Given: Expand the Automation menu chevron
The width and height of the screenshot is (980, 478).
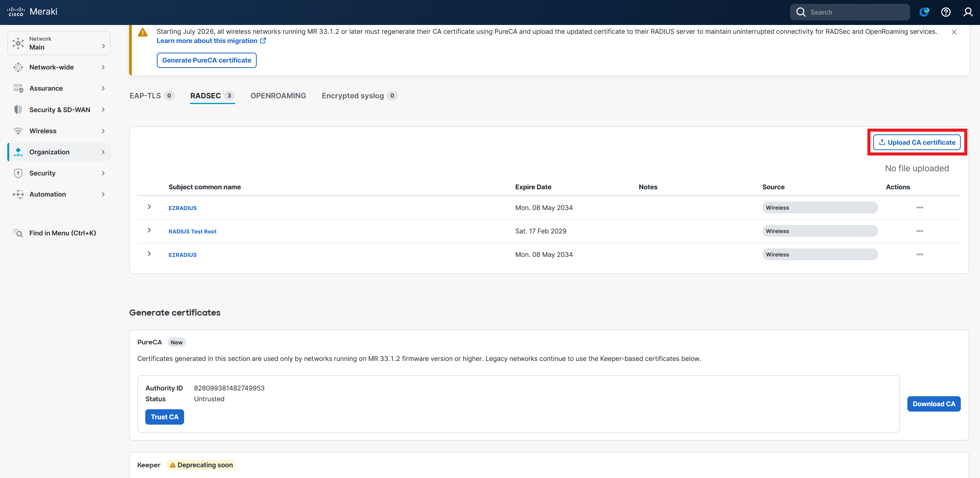Looking at the screenshot, I should point(103,194).
